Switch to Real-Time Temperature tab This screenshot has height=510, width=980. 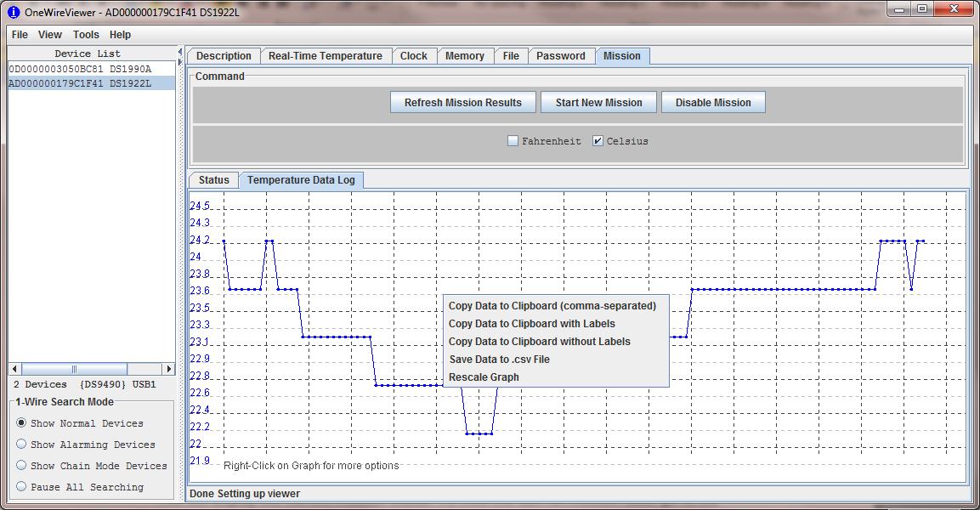[325, 56]
